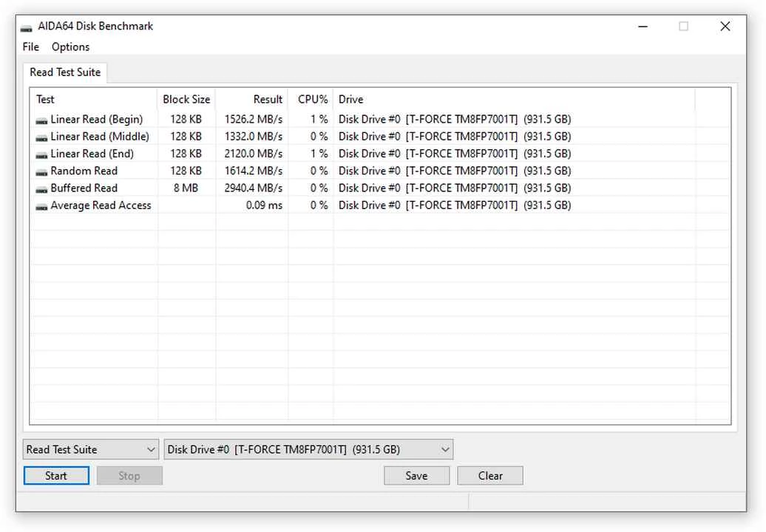This screenshot has width=766, height=532.
Task: Click the 128 KB cell in Random Read row
Action: pyautogui.click(x=186, y=171)
